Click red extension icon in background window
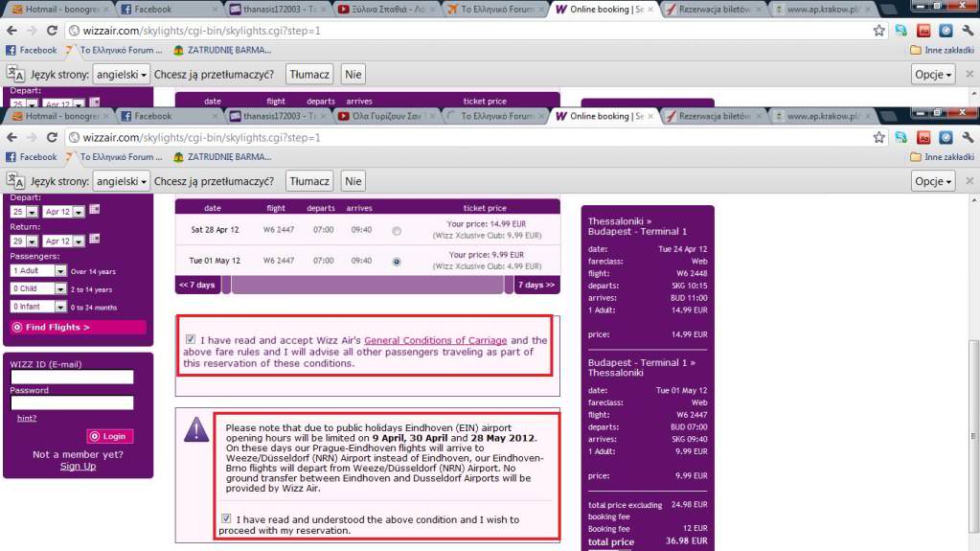Image resolution: width=980 pixels, height=551 pixels. click(923, 30)
